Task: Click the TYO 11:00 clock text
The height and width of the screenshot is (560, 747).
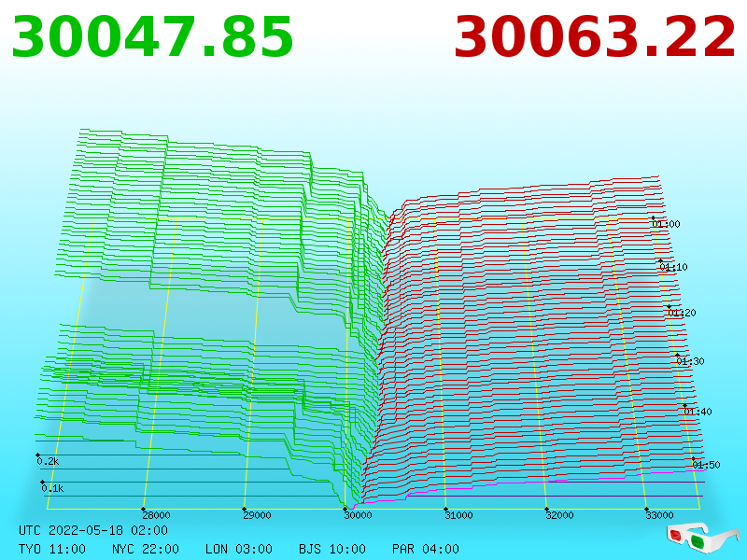Action: click(52, 549)
